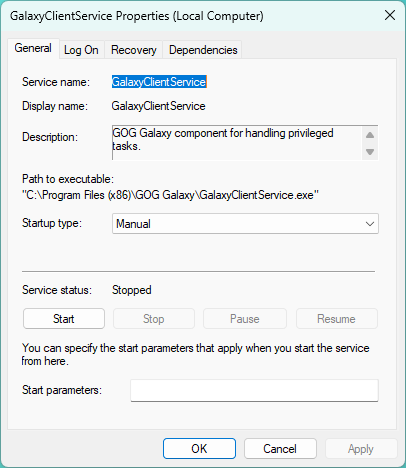Click the Stop service button
Screen dimensions: 406x468
click(x=154, y=319)
